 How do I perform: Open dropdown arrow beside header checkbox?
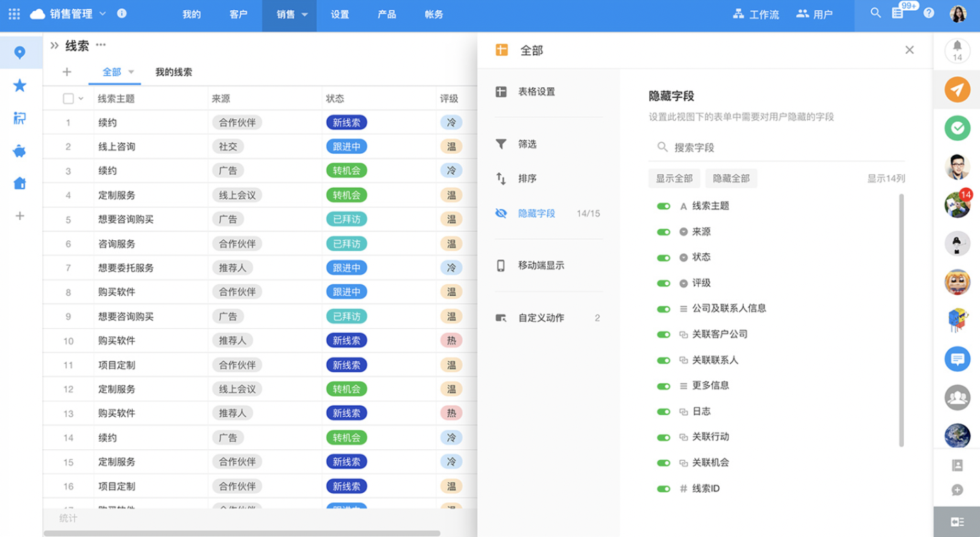coord(81,99)
